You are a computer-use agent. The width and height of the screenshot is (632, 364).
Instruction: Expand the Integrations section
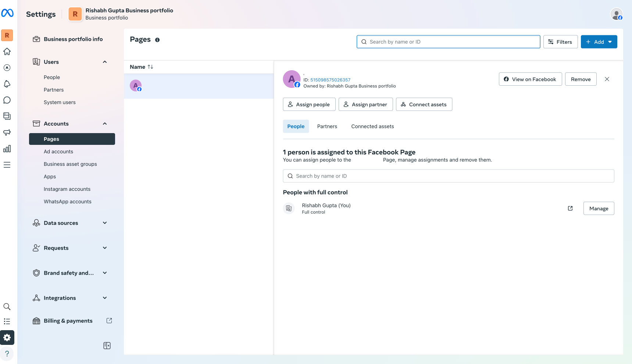coord(105,298)
